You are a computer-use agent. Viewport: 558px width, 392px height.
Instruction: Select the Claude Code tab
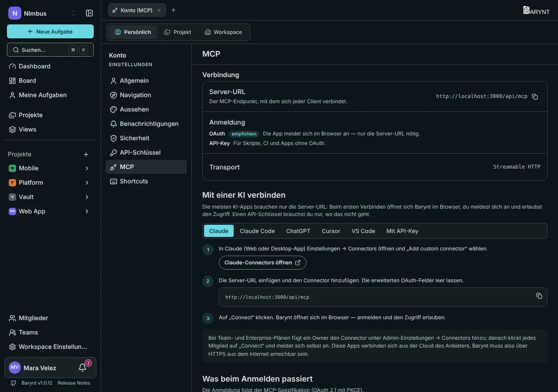[257, 231]
